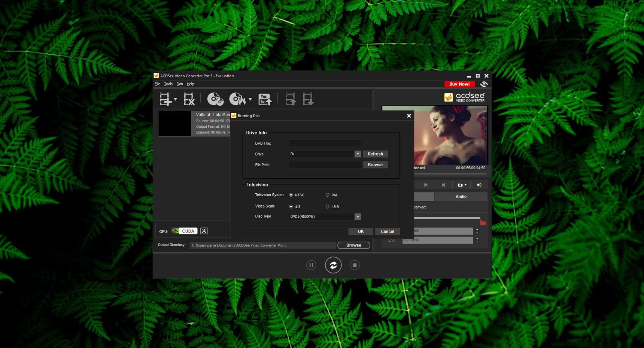644x348 pixels.
Task: Open the Skin menu
Action: [x=180, y=84]
